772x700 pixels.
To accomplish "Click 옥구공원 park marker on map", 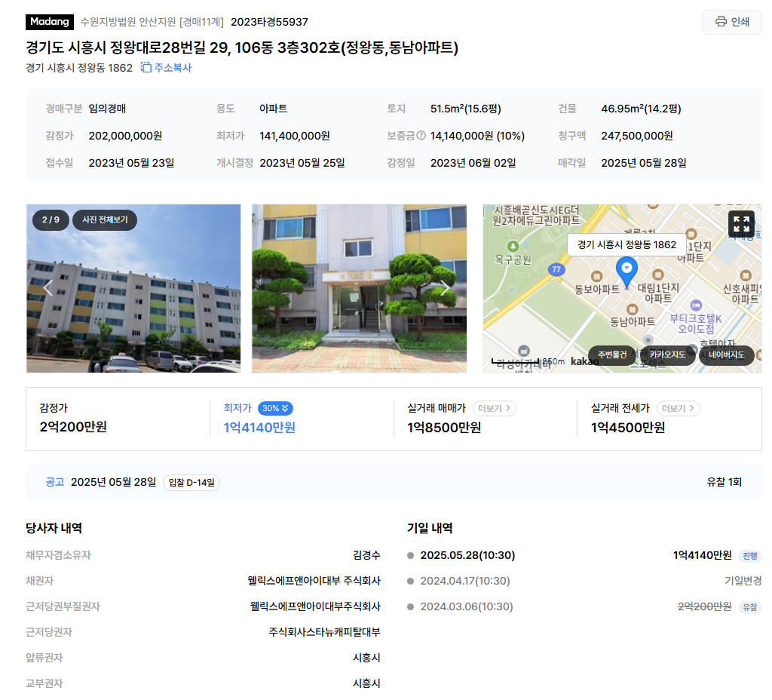I will point(513,246).
